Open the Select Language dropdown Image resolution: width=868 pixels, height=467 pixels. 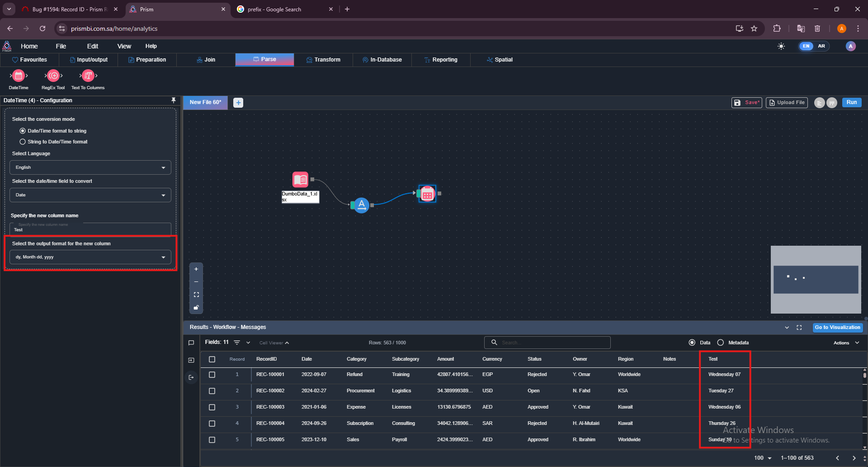tap(90, 167)
